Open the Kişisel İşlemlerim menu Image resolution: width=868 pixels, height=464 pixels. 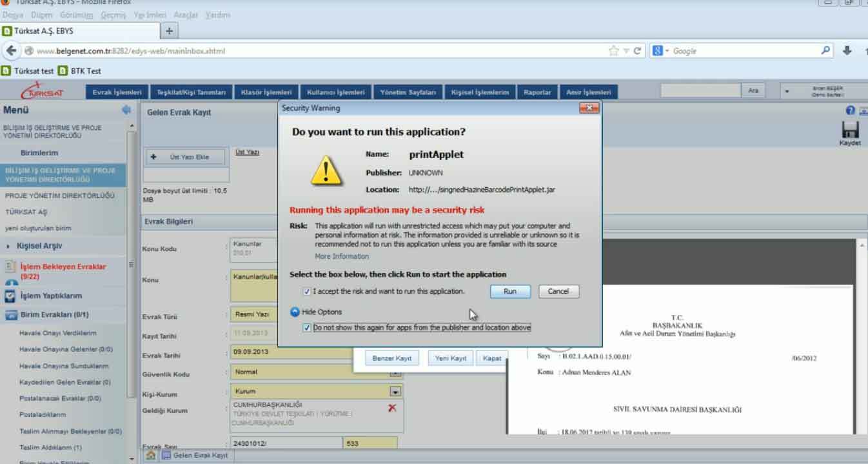click(480, 92)
